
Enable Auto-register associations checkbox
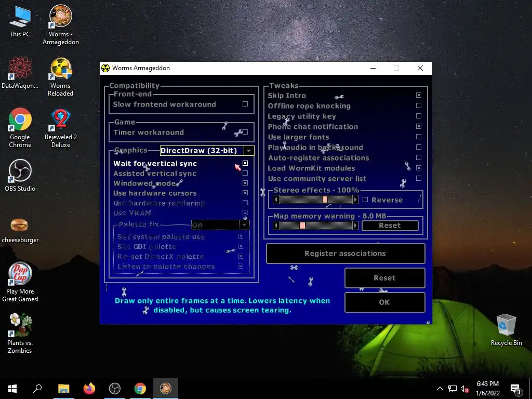(419, 157)
